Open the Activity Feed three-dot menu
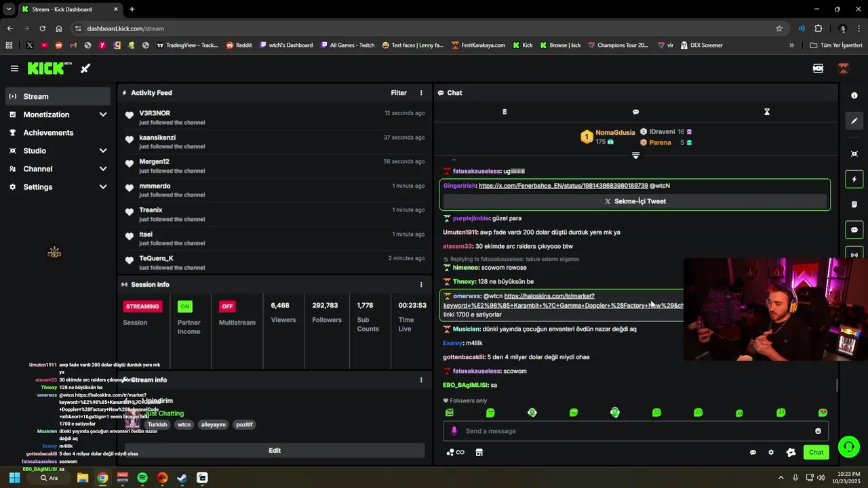The image size is (868, 488). pos(421,93)
